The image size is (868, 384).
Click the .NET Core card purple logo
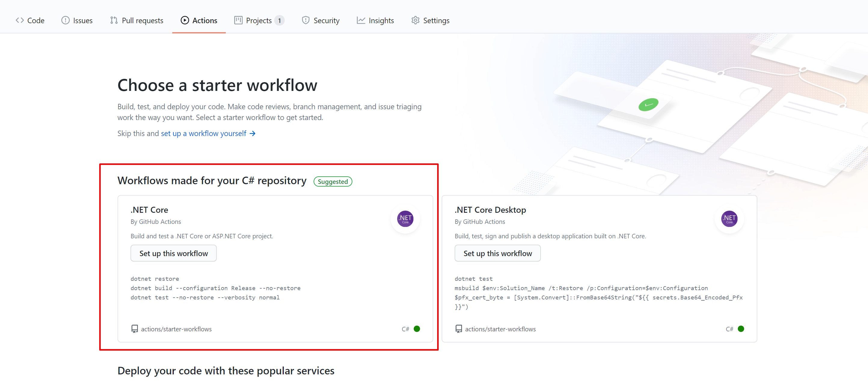click(x=405, y=219)
